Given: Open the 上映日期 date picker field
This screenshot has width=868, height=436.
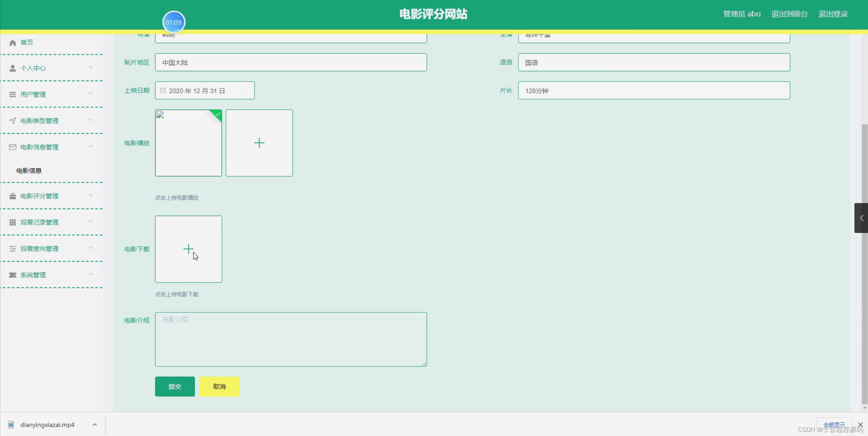Looking at the screenshot, I should (x=205, y=91).
